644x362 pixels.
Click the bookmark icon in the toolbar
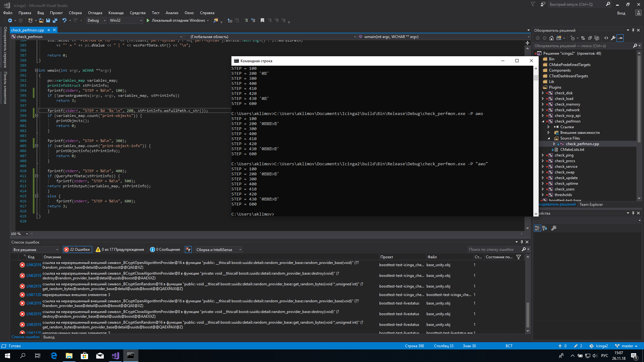tap(262, 20)
